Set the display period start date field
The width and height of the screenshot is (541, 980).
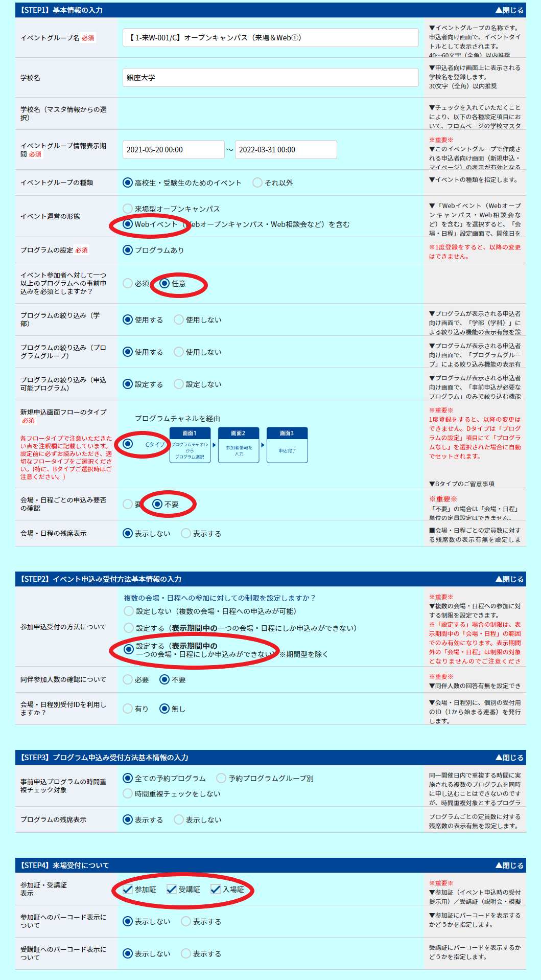[174, 150]
